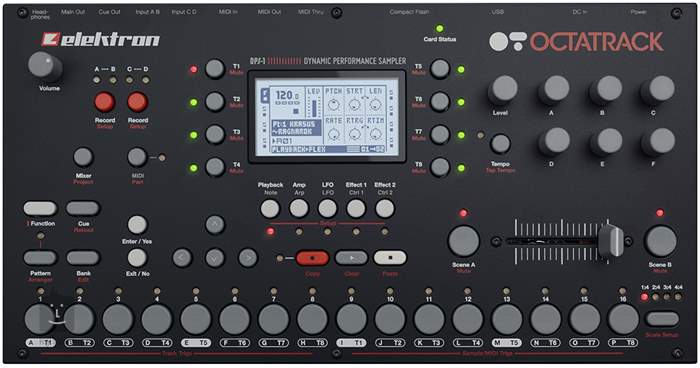
Task: Toggle Record button for inputs A B
Action: click(105, 102)
